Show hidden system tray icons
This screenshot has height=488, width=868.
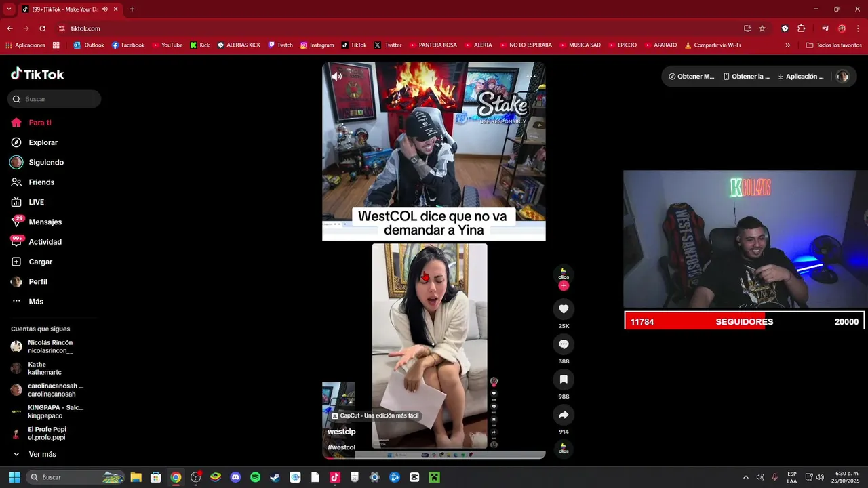[x=746, y=477]
